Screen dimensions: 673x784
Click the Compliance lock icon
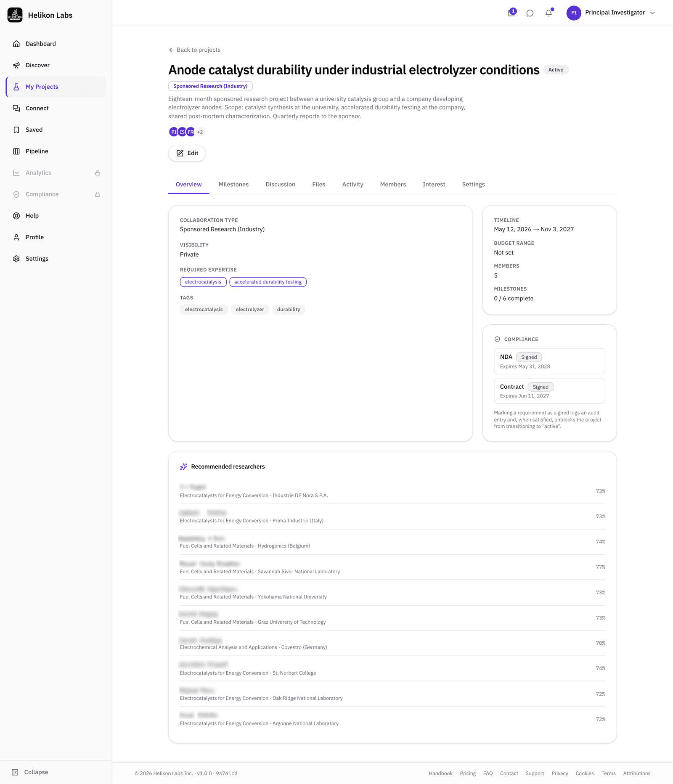[x=98, y=194]
